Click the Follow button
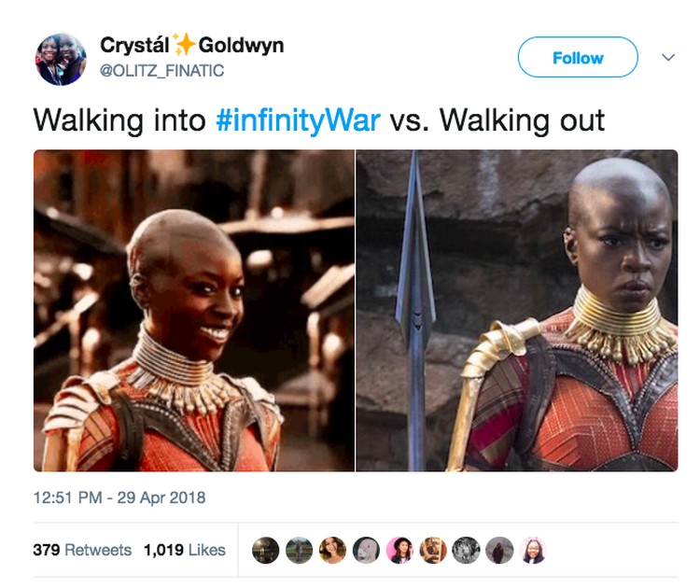Image resolution: width=700 pixels, height=588 pixels. pos(578,57)
